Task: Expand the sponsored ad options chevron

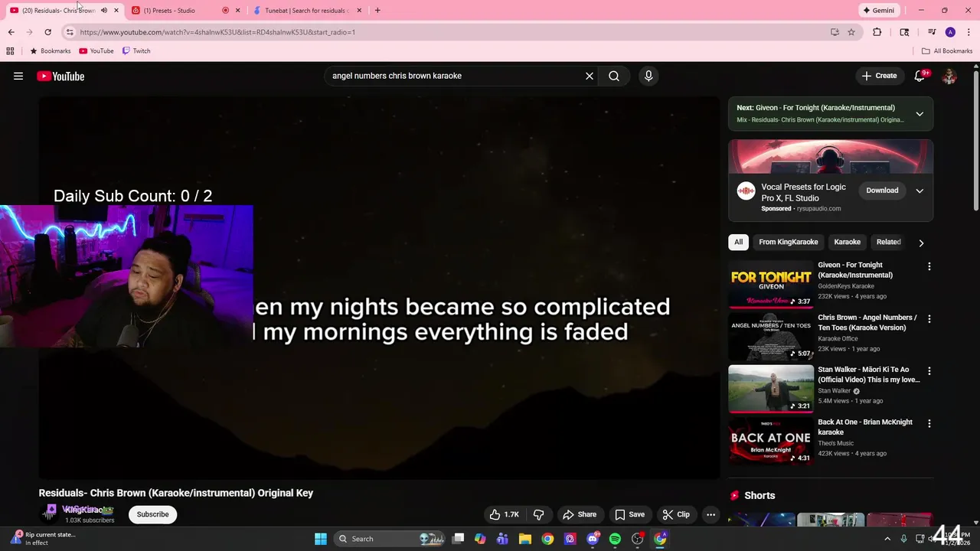Action: pyautogui.click(x=920, y=191)
